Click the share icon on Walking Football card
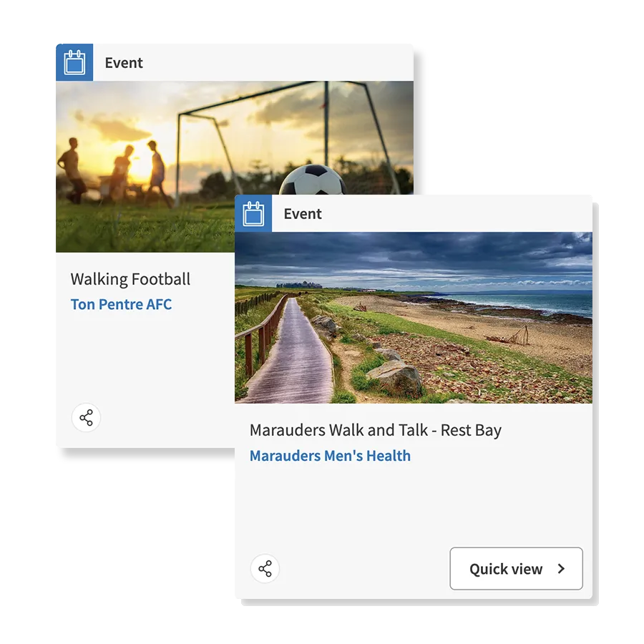The height and width of the screenshot is (644, 644). point(86,417)
